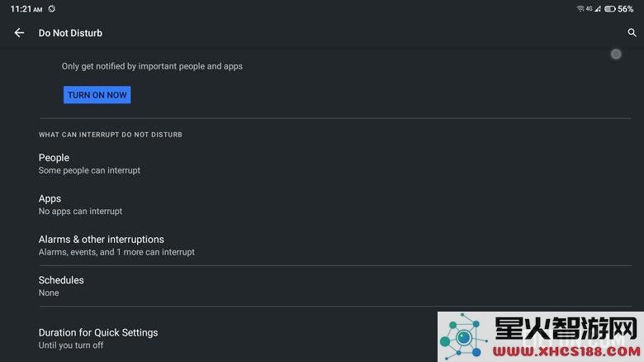Screen dimensions: 644x362
Task: Tap the back arrow icon
Action: coord(19,33)
